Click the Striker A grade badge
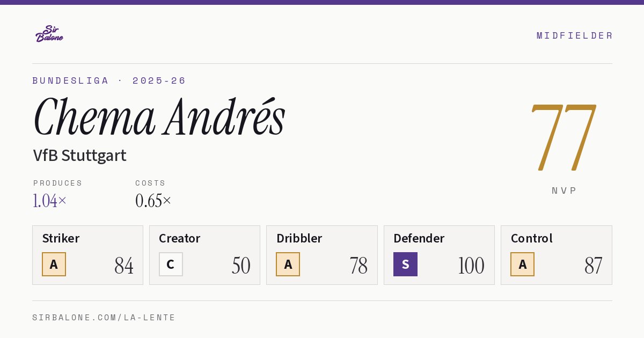The height and width of the screenshot is (338, 644). (54, 264)
